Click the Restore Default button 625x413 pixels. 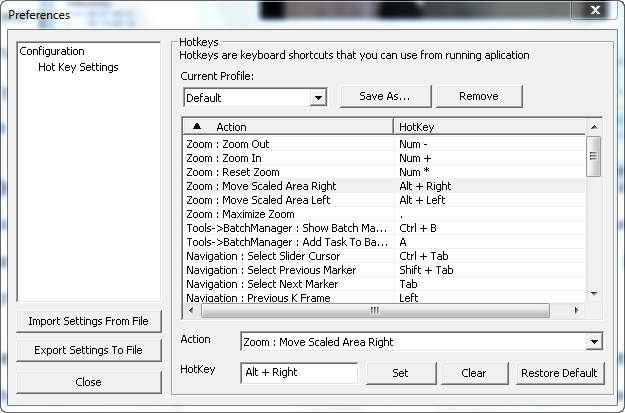[x=559, y=373]
